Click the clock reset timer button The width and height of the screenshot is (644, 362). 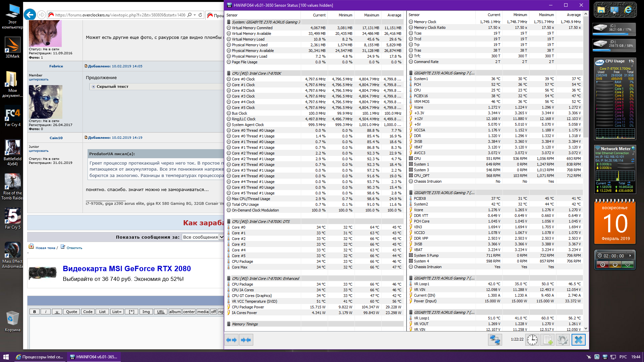532,340
